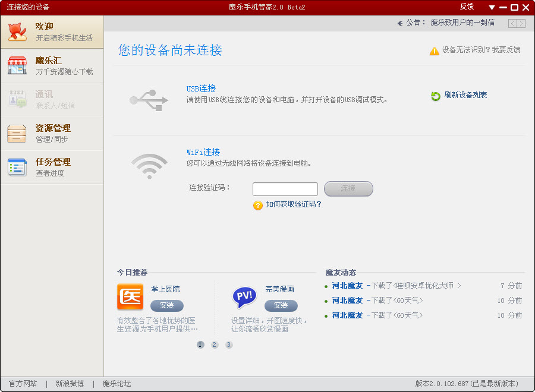The image size is (535, 392).
Task: Click the 完美漫画 app title
Action: click(x=280, y=289)
